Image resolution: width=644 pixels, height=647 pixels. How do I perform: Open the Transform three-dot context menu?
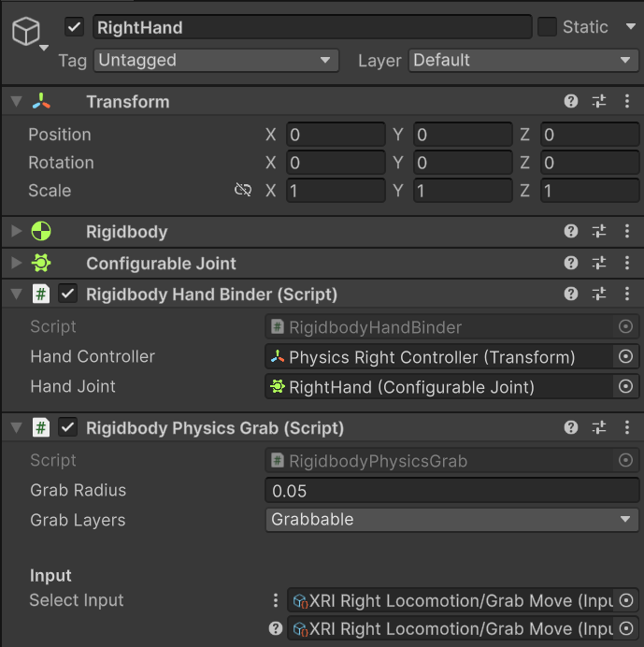627,101
